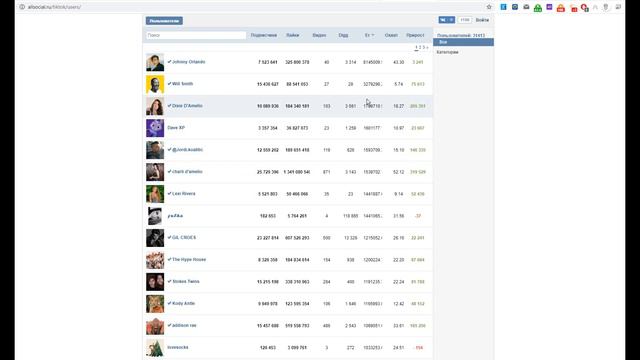The height and width of the screenshot is (360, 640).
Task: Open Johnny Orlando's profile link
Action: [189, 62]
